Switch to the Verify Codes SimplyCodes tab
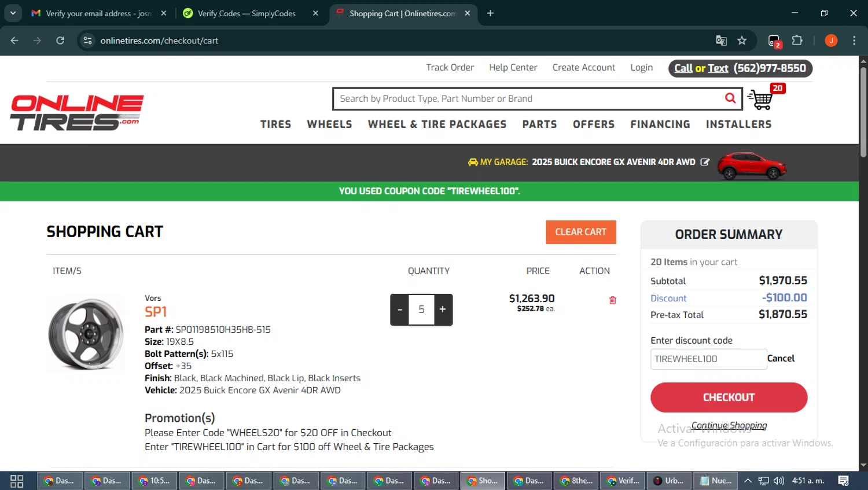Image resolution: width=868 pixels, height=490 pixels. [246, 13]
